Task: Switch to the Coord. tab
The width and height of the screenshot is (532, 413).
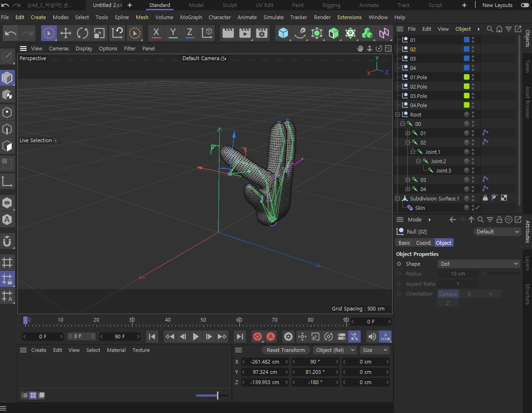Action: [424, 243]
